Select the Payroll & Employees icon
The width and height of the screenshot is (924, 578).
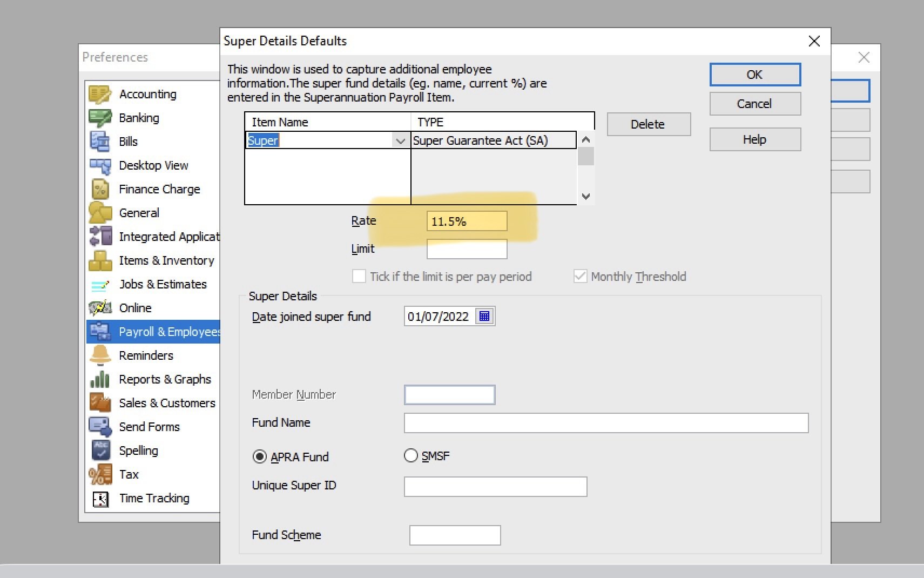click(100, 332)
